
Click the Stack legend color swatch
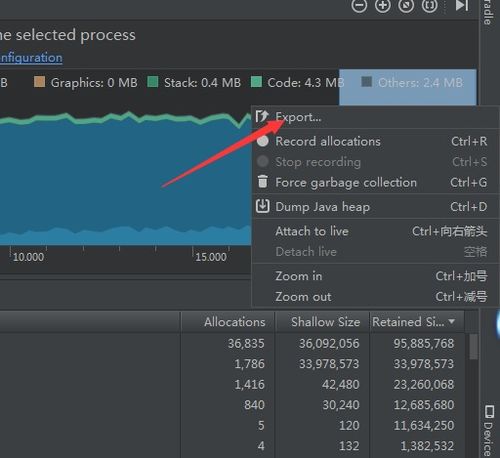[x=153, y=82]
